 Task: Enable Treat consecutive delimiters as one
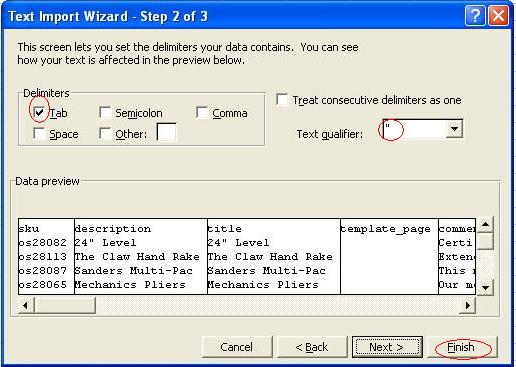click(x=282, y=99)
